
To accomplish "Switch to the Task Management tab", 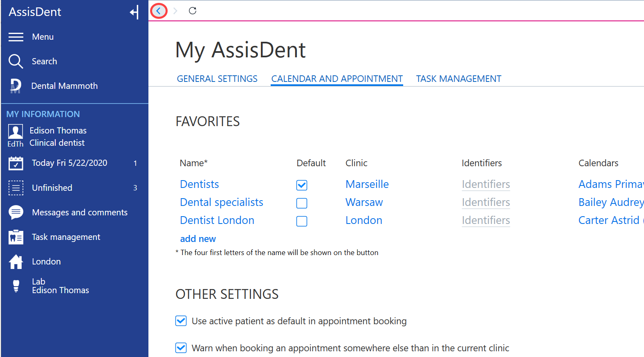I will [458, 79].
